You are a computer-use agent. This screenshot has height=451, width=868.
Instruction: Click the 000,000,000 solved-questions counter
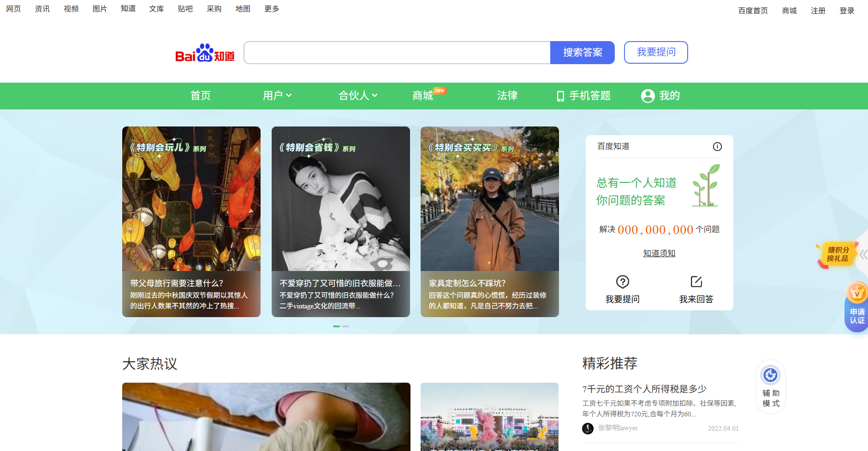[655, 230]
